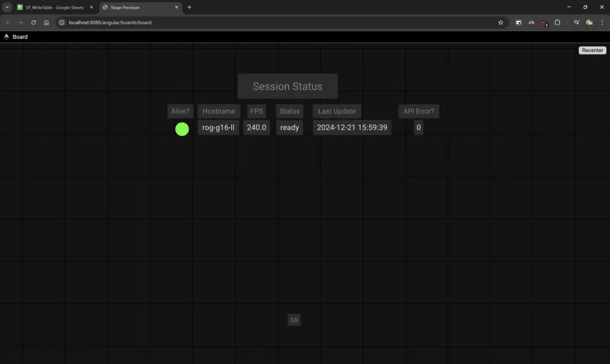Image resolution: width=610 pixels, height=364 pixels.
Task: Click the Last Update column label
Action: [337, 111]
